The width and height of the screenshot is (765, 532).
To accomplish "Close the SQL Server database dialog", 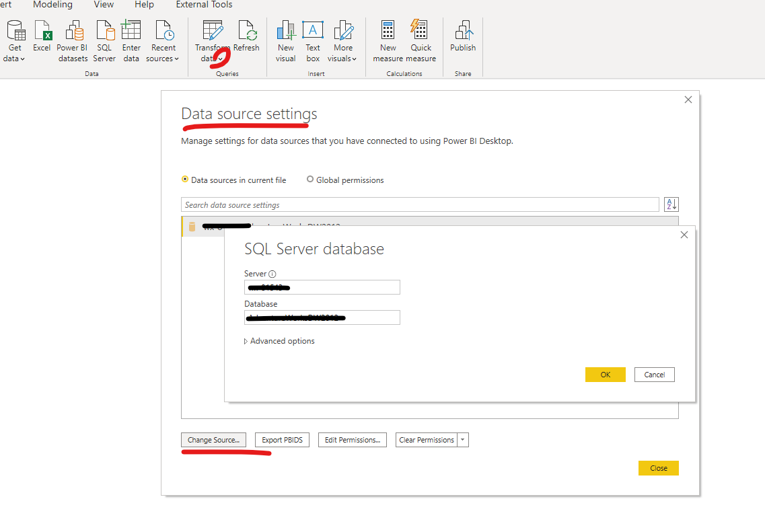I will click(x=684, y=235).
